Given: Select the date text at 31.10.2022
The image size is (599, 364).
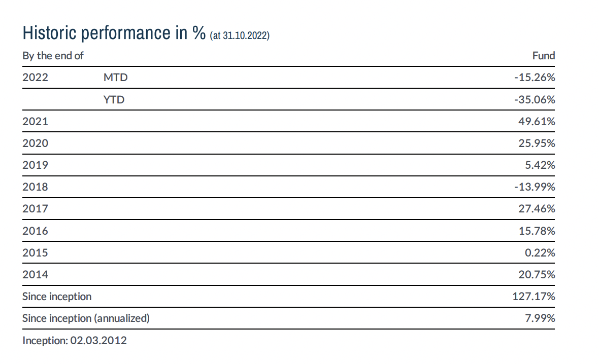Looking at the screenshot, I should pos(240,35).
